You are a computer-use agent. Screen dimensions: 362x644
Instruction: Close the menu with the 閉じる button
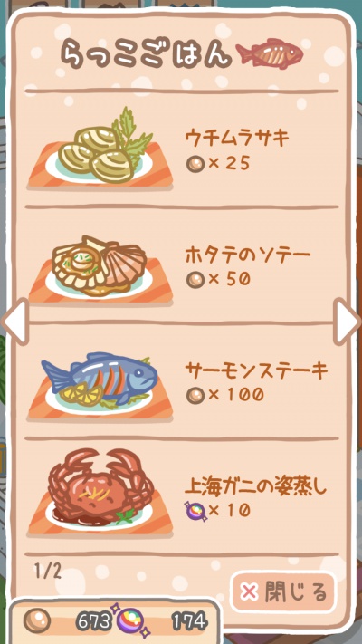[x=282, y=592]
